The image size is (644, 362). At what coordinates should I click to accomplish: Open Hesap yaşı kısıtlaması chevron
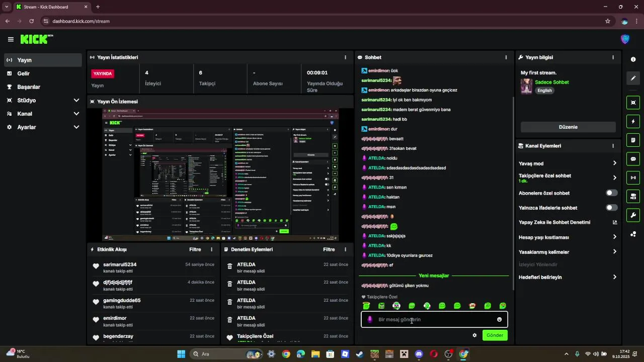point(614,237)
